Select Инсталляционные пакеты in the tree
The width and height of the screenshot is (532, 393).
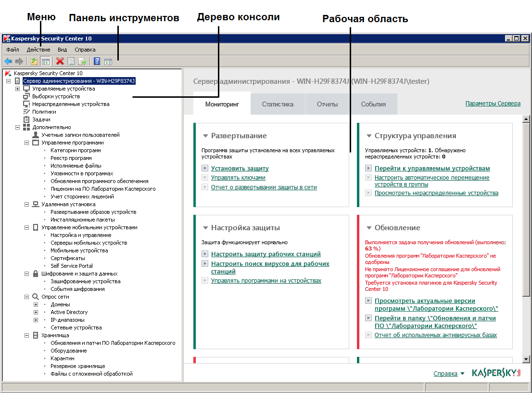tap(83, 220)
